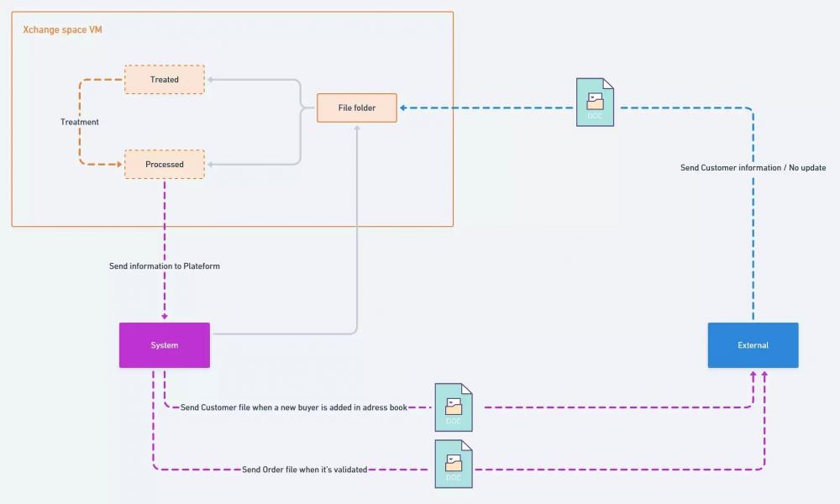The image size is (840, 504).
Task: Select the blue External block
Action: [753, 345]
